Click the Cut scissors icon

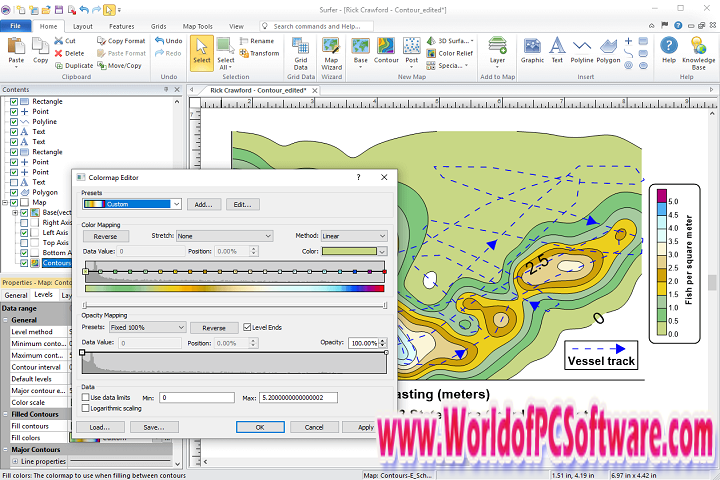coord(58,41)
